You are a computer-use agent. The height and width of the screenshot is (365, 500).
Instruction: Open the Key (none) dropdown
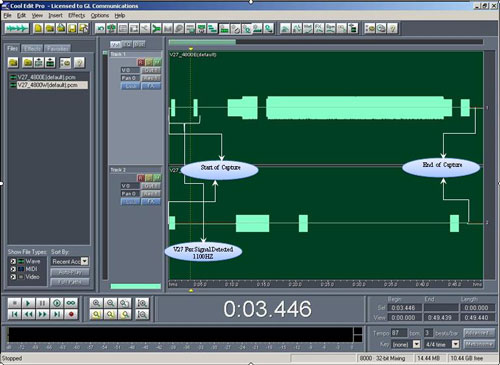coord(416,344)
